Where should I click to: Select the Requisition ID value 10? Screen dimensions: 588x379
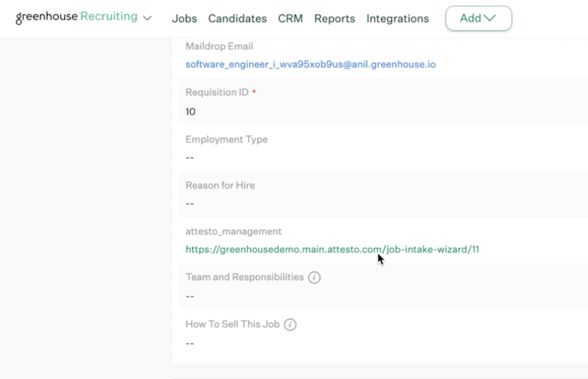pyautogui.click(x=190, y=112)
